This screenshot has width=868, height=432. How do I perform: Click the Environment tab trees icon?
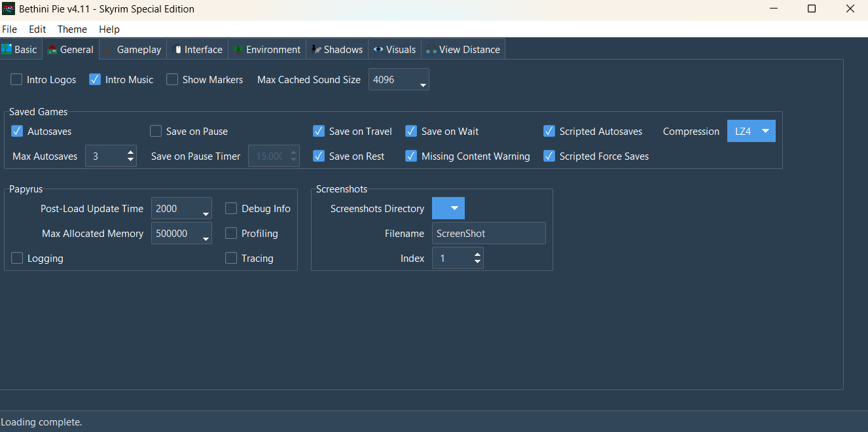238,49
